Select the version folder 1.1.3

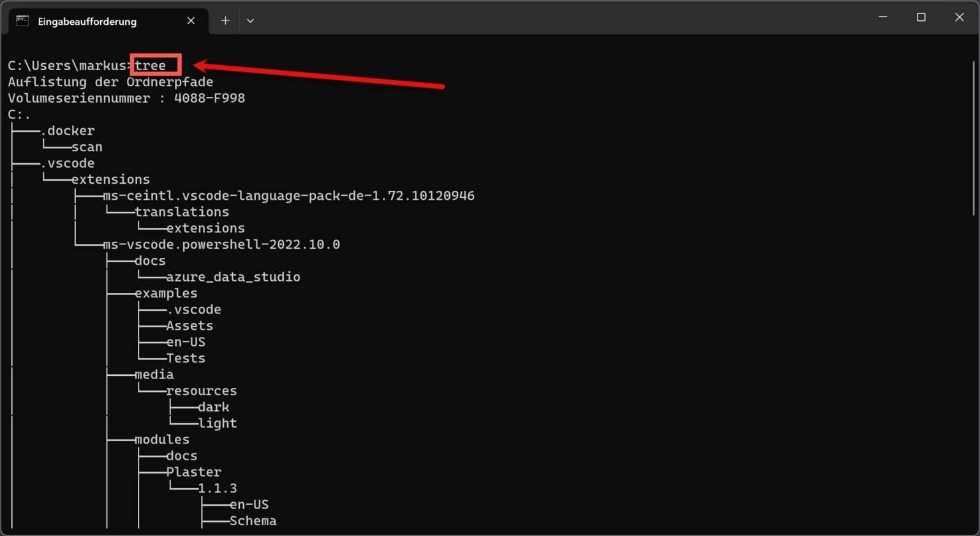tap(217, 488)
